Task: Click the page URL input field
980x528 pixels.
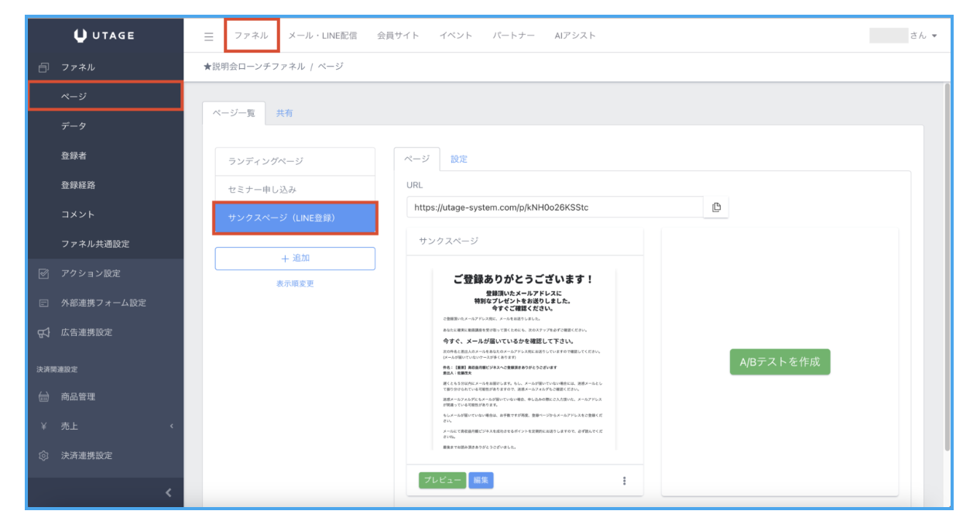Action: pos(554,207)
